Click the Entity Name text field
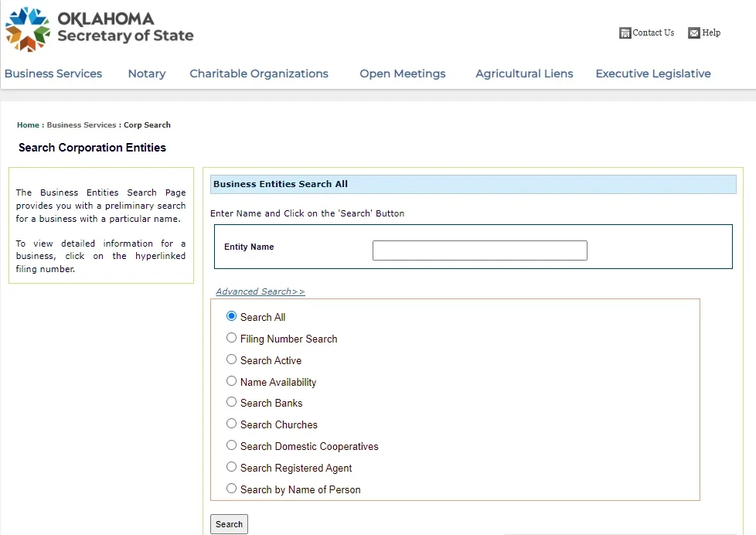The height and width of the screenshot is (535, 756). (479, 250)
